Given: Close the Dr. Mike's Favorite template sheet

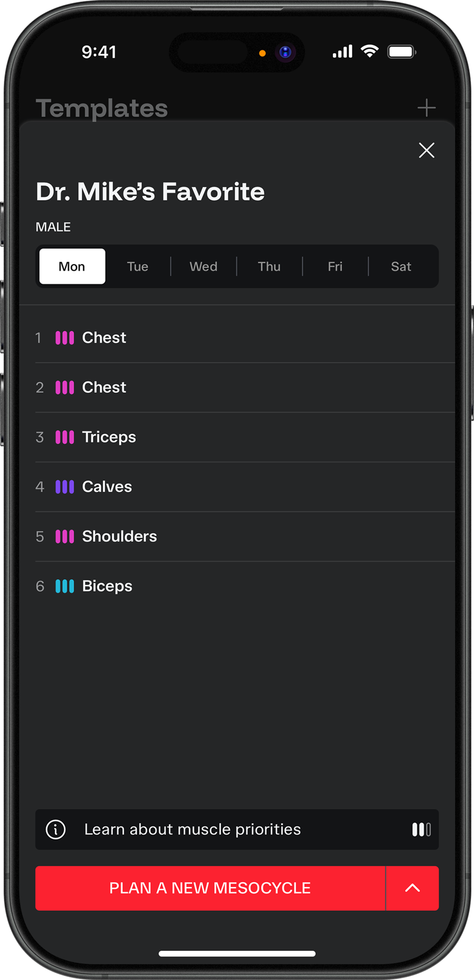Looking at the screenshot, I should [x=427, y=150].
